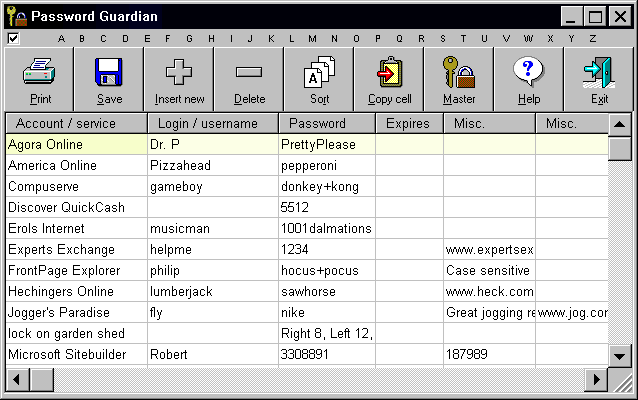
Task: Insert new entry with plus icon
Action: tap(179, 79)
